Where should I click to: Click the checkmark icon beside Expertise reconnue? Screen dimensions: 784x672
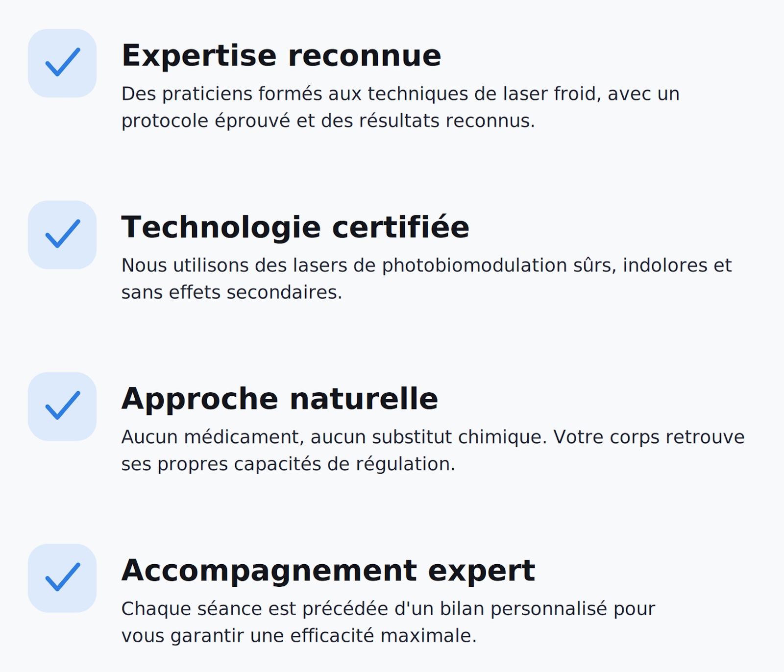[x=62, y=63]
